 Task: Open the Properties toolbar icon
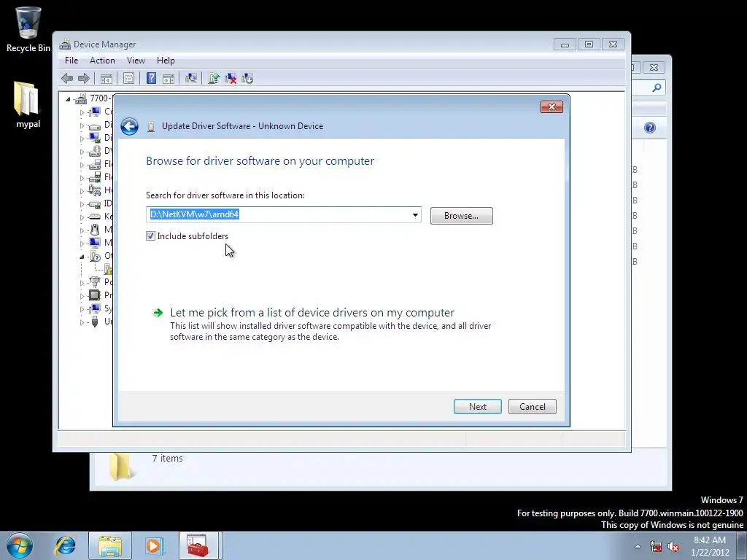pos(128,79)
